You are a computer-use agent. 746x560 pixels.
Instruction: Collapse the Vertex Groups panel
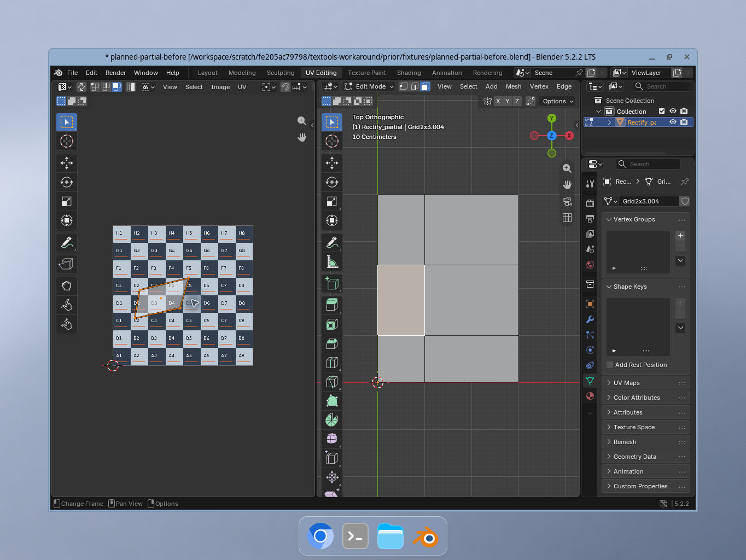(645, 219)
